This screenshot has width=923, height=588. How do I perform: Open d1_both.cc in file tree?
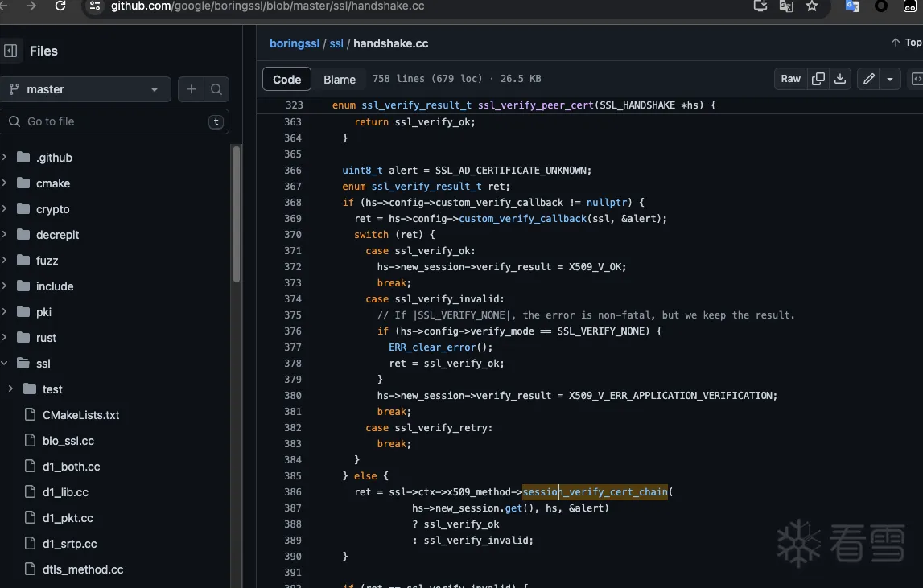tap(71, 467)
